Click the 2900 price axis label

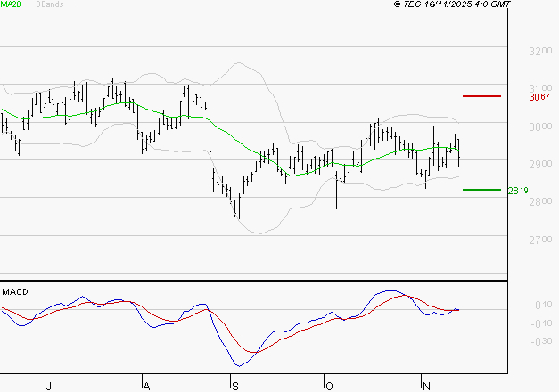540,164
